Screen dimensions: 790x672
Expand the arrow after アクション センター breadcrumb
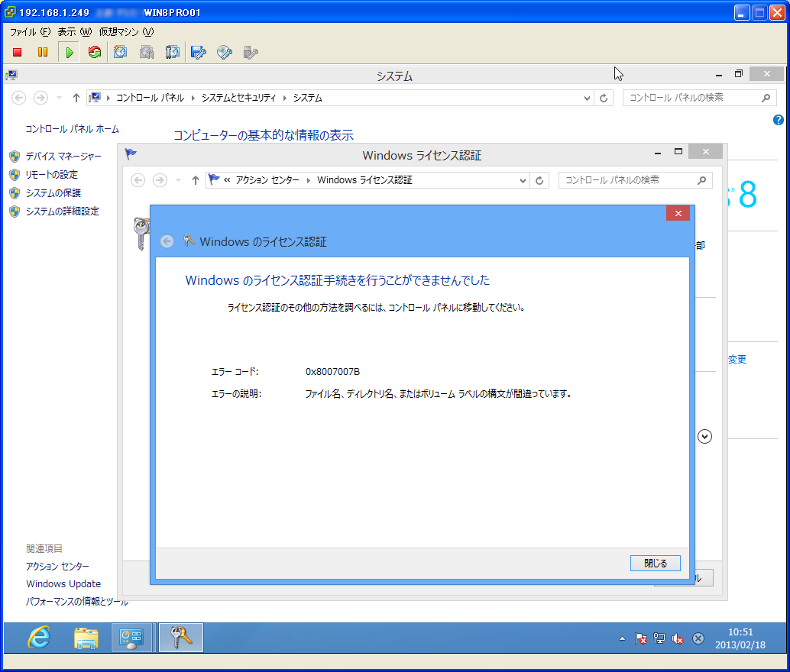[x=309, y=180]
